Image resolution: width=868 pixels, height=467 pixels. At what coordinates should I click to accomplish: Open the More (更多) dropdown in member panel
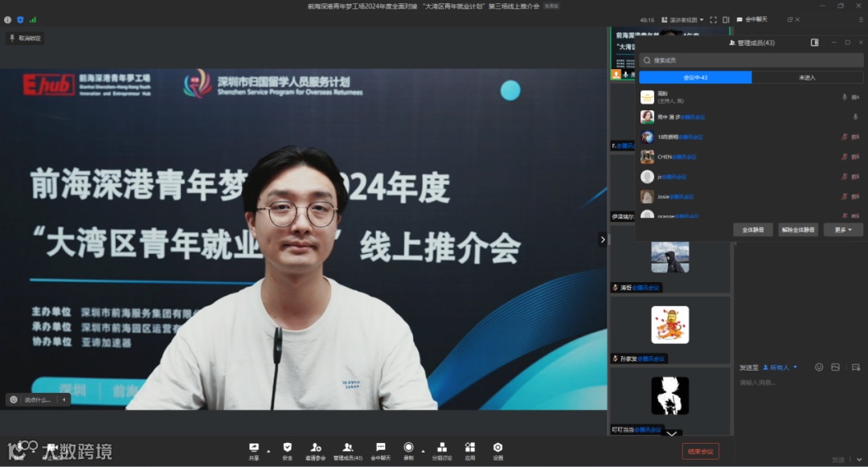(x=843, y=230)
